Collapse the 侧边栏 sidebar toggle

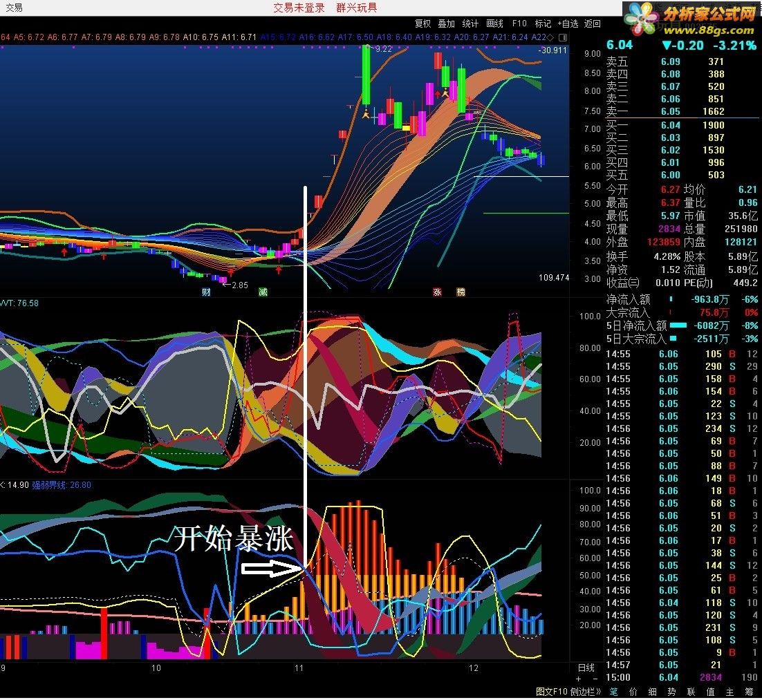click(586, 691)
